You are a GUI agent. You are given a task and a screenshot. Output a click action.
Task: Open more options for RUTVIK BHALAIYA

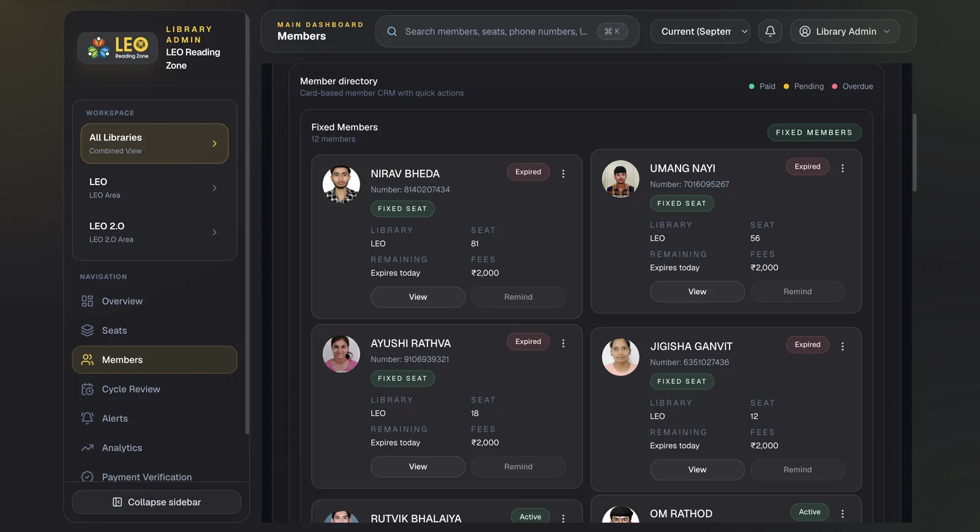(x=563, y=519)
